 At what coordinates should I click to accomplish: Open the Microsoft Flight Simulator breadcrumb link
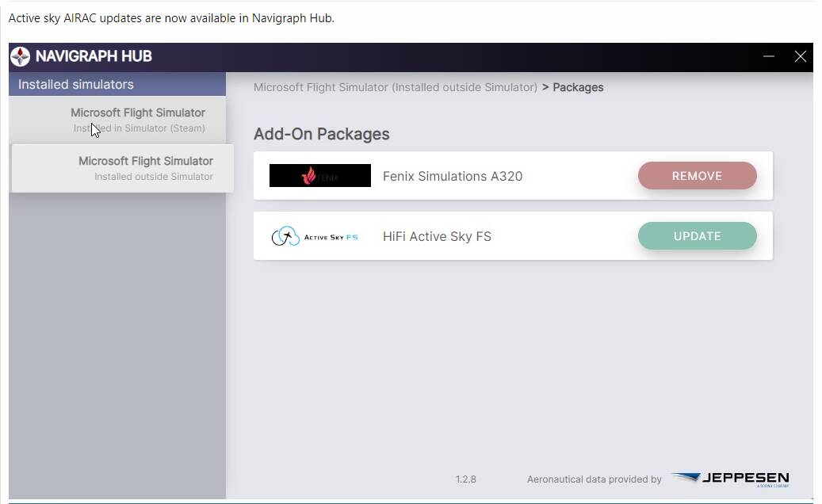pos(396,87)
